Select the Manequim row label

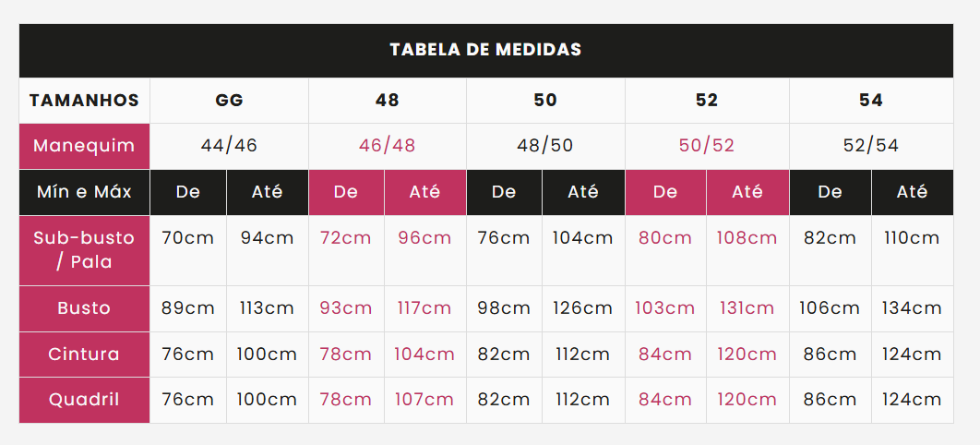(84, 146)
